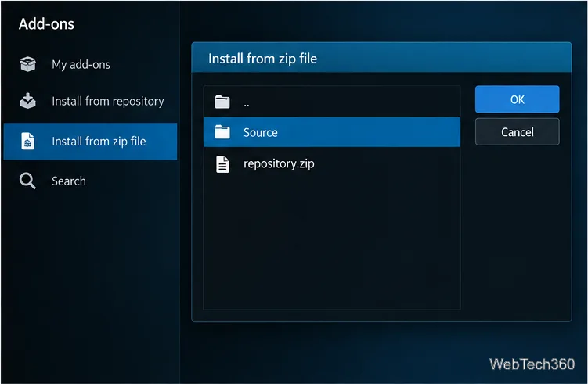588x384 pixels.
Task: Click the Install from repository download icon
Action: pos(27,101)
